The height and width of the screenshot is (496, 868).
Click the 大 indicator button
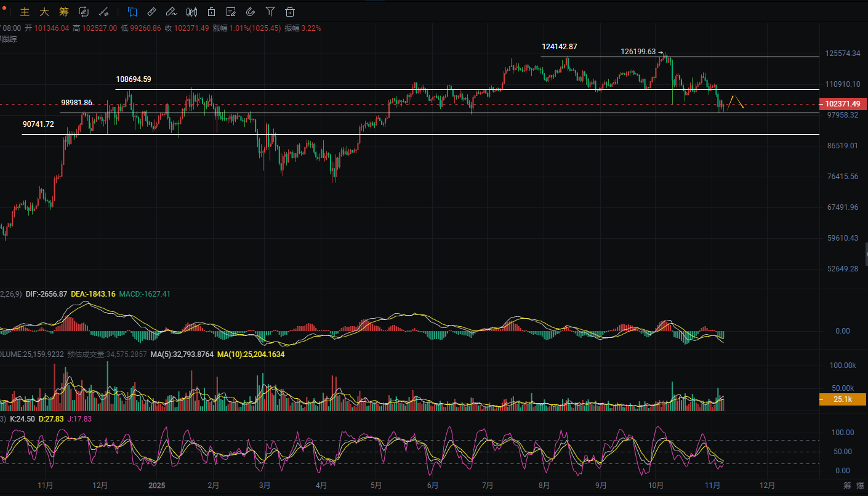[x=44, y=12]
